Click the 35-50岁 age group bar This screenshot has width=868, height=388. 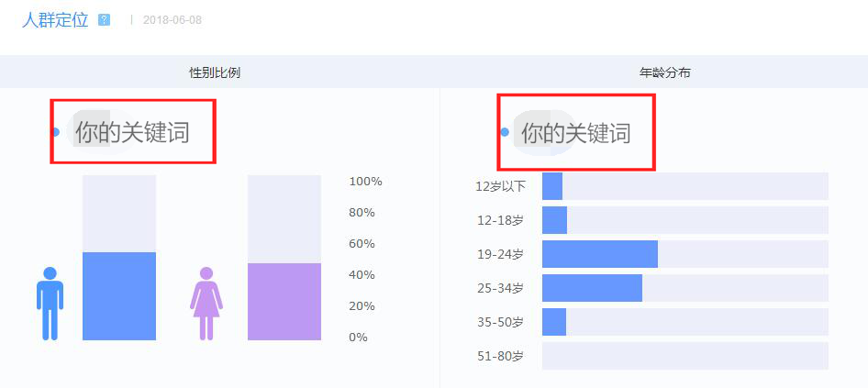tap(554, 322)
